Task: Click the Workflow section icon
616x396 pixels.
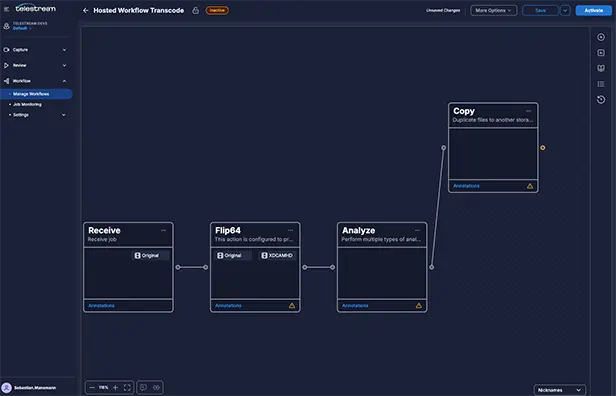Action: point(6,81)
